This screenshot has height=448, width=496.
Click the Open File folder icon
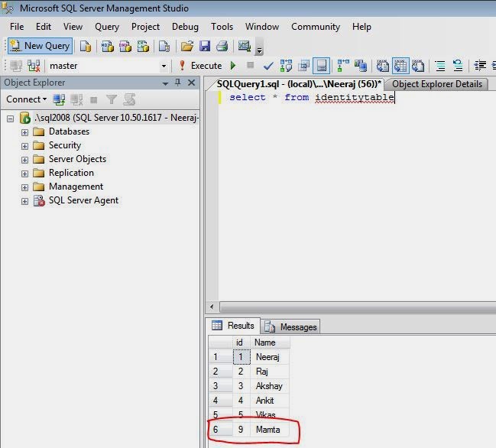(187, 46)
